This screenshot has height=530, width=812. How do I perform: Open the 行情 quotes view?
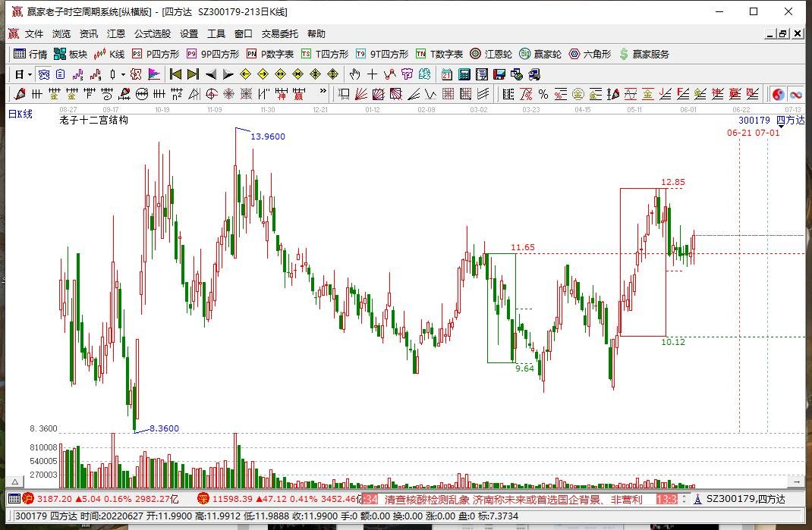coord(30,54)
